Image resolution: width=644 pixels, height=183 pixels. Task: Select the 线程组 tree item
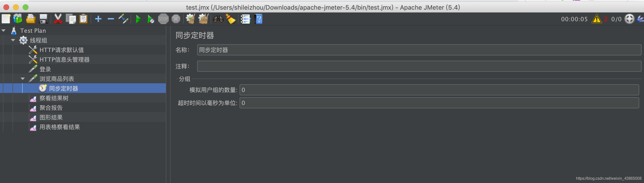click(x=38, y=40)
